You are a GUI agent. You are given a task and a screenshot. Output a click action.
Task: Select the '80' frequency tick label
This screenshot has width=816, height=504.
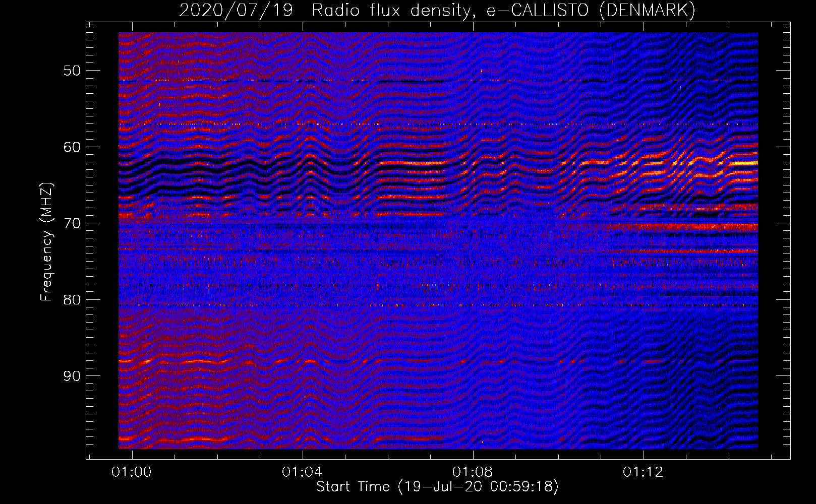[x=72, y=300]
